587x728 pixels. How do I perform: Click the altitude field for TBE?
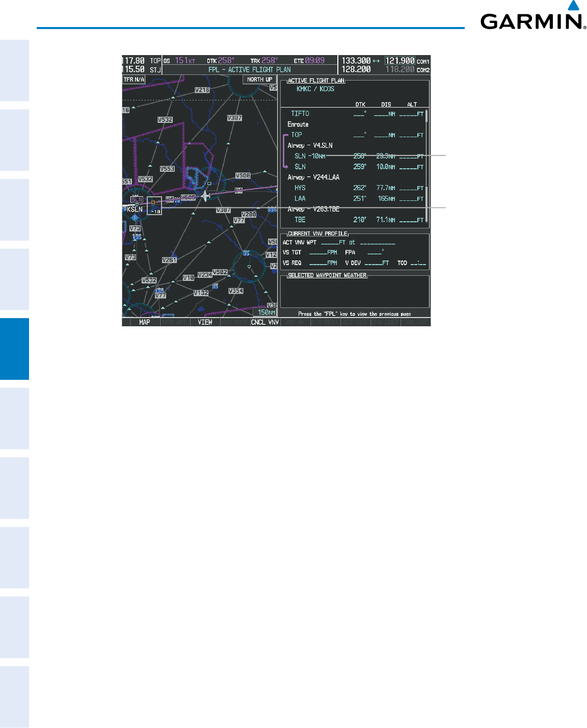tap(412, 220)
